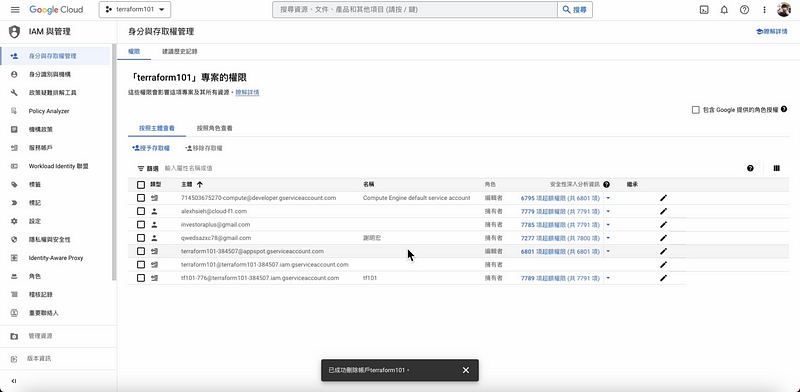Open the table help icon beside columns

tap(750, 168)
